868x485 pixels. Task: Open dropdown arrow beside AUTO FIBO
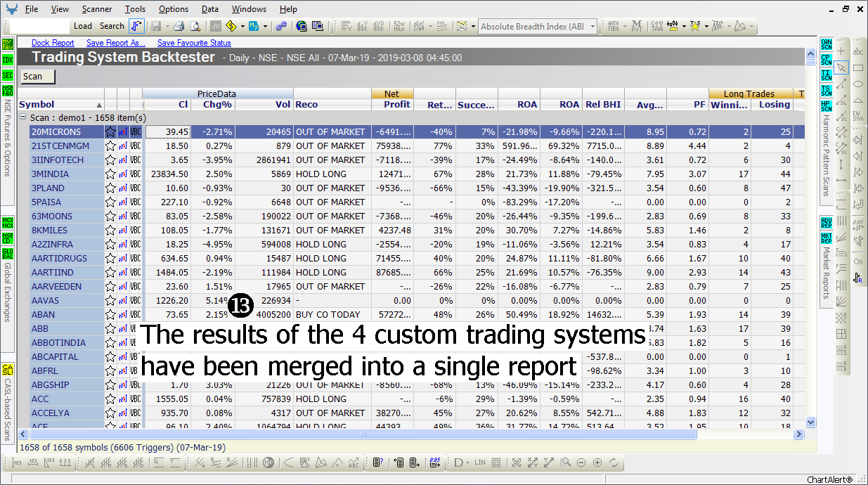624,27
